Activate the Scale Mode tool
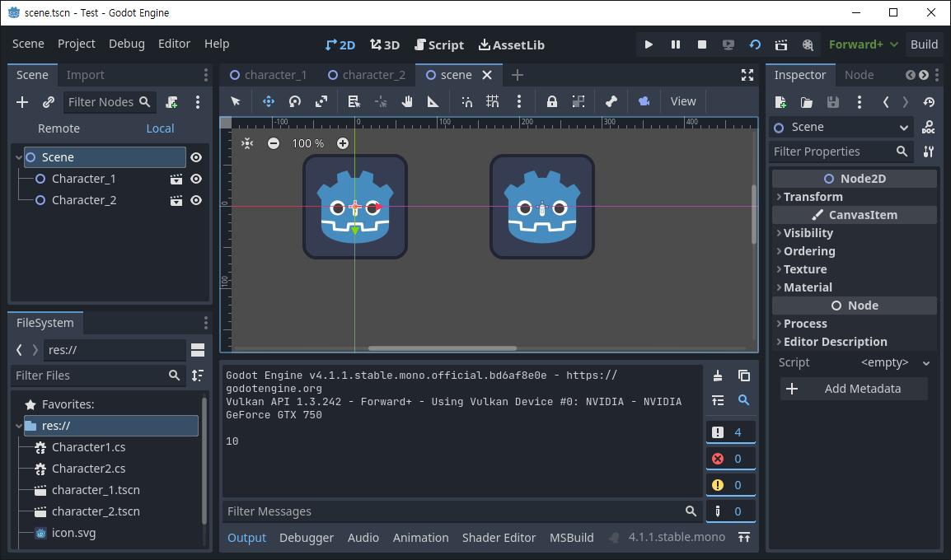 pyautogui.click(x=321, y=101)
